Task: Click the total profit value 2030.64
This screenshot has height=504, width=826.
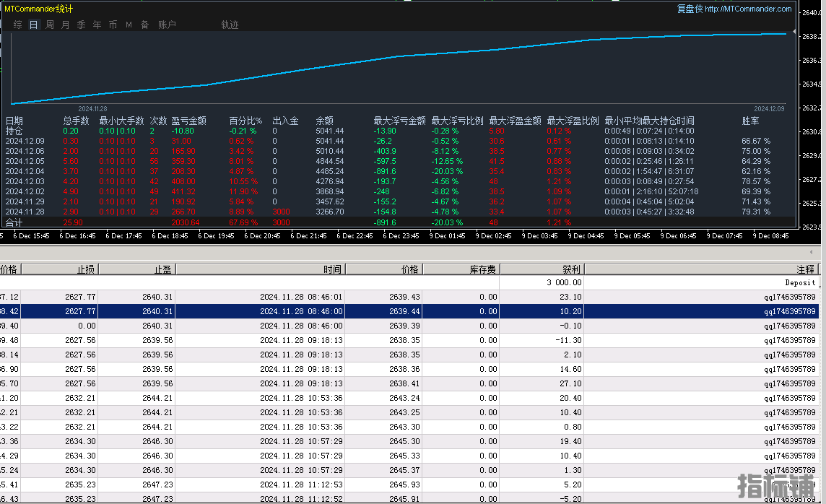Action: click(186, 223)
